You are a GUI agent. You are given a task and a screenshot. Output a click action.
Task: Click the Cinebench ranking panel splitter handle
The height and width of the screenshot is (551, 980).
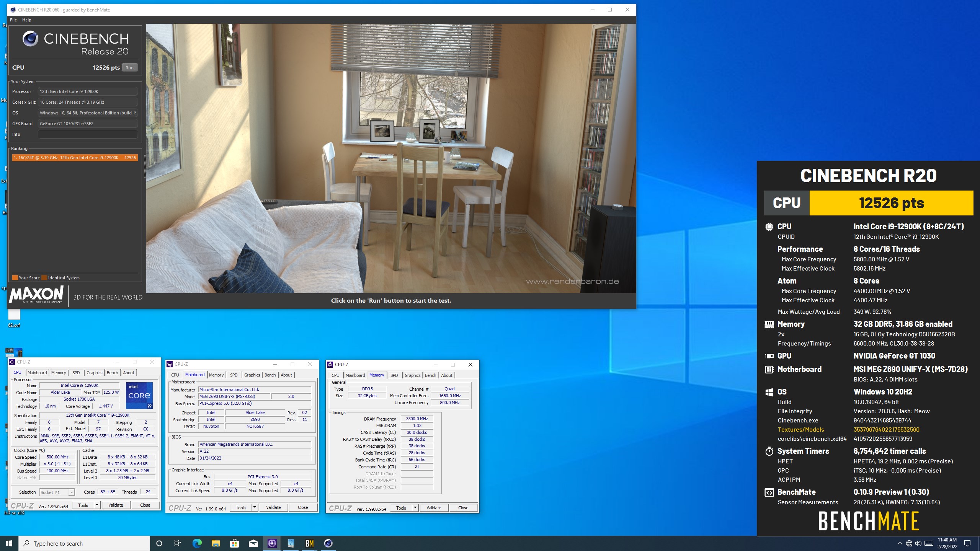pyautogui.click(x=145, y=166)
